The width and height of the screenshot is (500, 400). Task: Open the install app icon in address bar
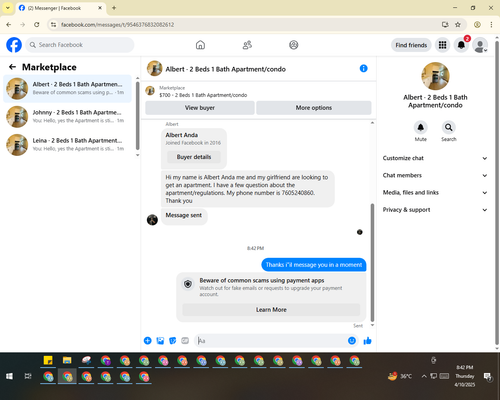click(445, 24)
